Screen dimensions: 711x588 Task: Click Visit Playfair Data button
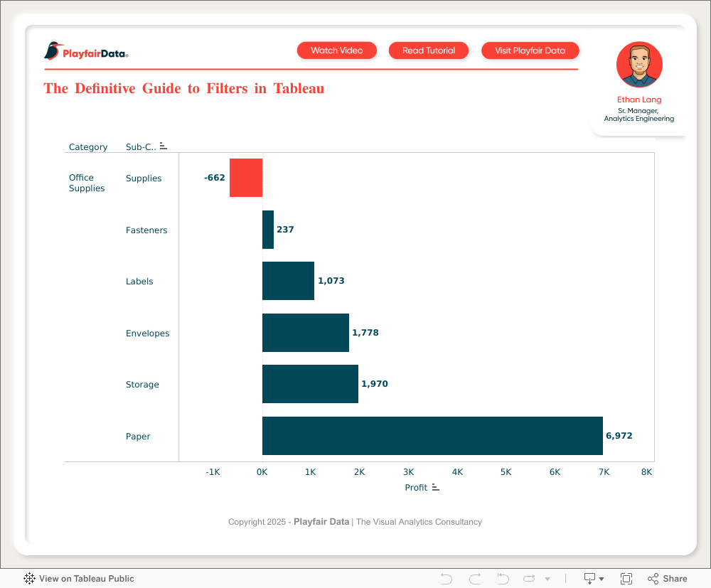(x=530, y=50)
